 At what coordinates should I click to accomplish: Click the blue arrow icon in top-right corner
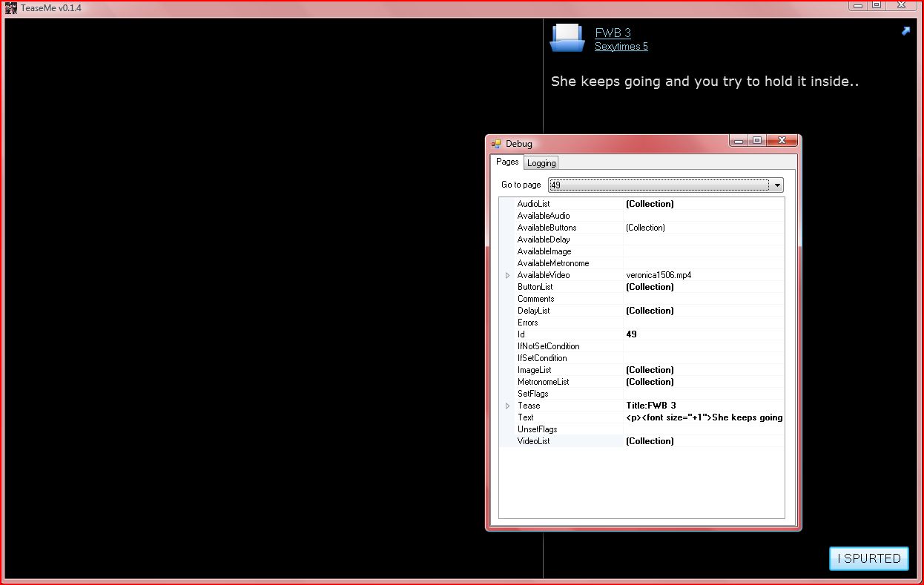point(905,31)
